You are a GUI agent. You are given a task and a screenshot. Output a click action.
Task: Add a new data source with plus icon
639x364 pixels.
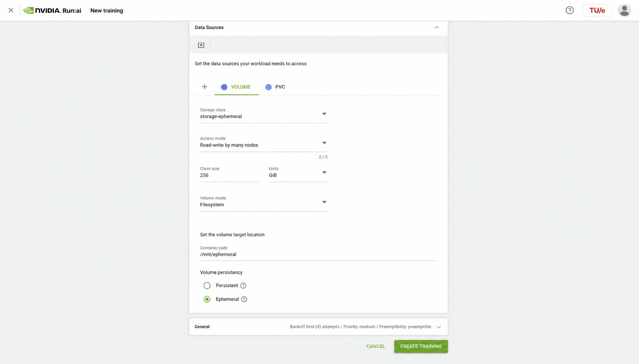[x=205, y=87]
